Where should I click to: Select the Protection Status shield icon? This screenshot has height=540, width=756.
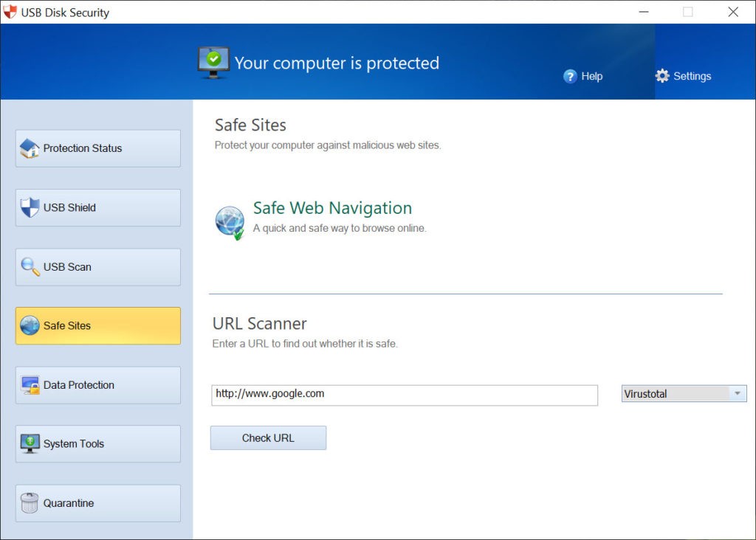coord(30,148)
